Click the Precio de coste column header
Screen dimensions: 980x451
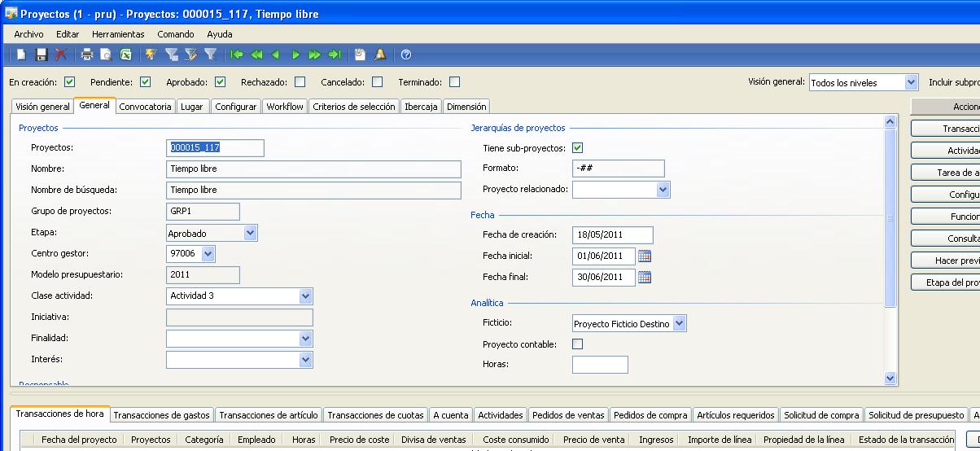(359, 440)
